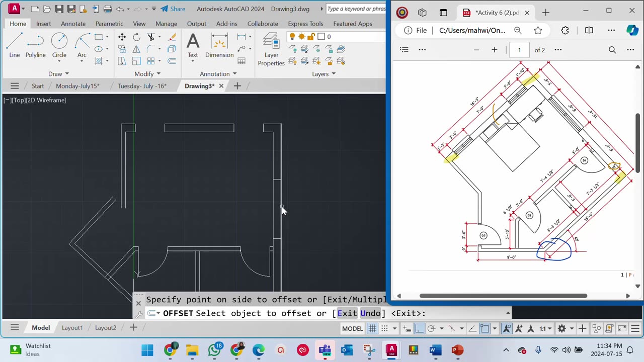Toggle the drawing grid display
Image resolution: width=644 pixels, height=362 pixels.
pos(372,328)
